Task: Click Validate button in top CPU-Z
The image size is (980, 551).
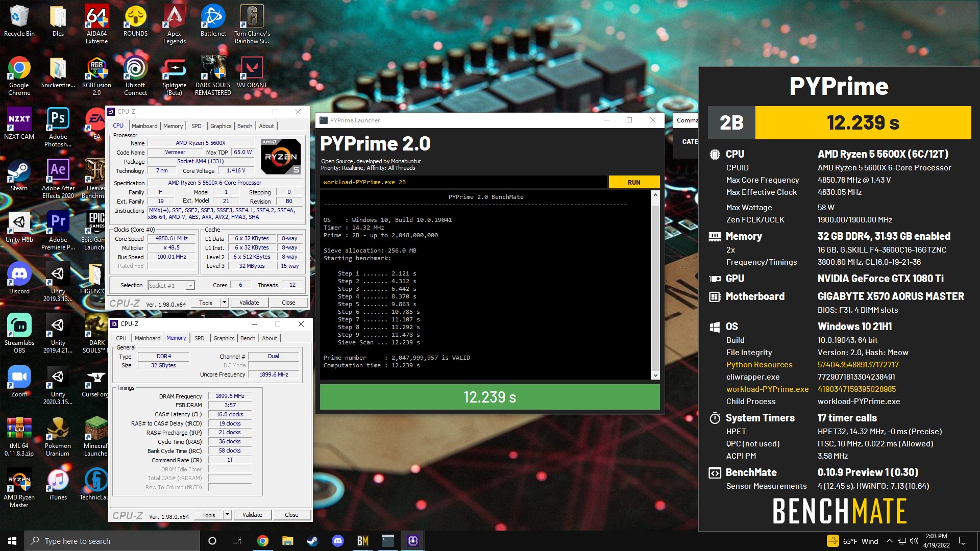Action: (249, 303)
